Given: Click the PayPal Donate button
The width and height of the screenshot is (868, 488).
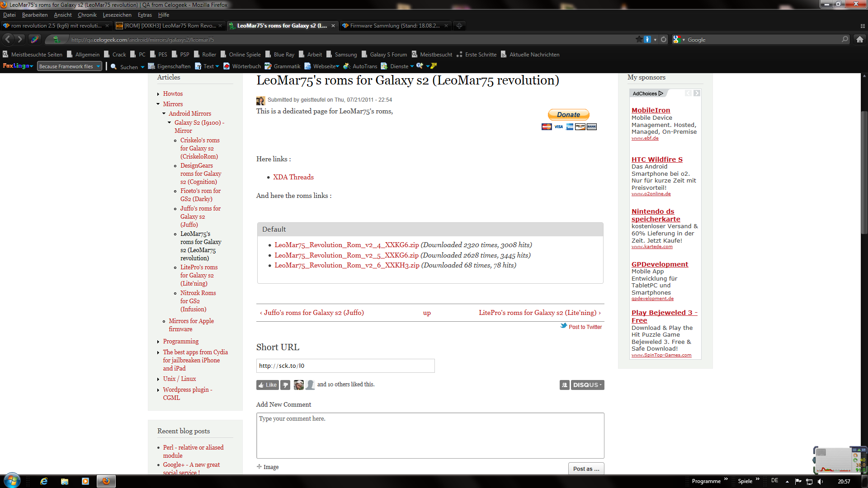Looking at the screenshot, I should coord(568,115).
